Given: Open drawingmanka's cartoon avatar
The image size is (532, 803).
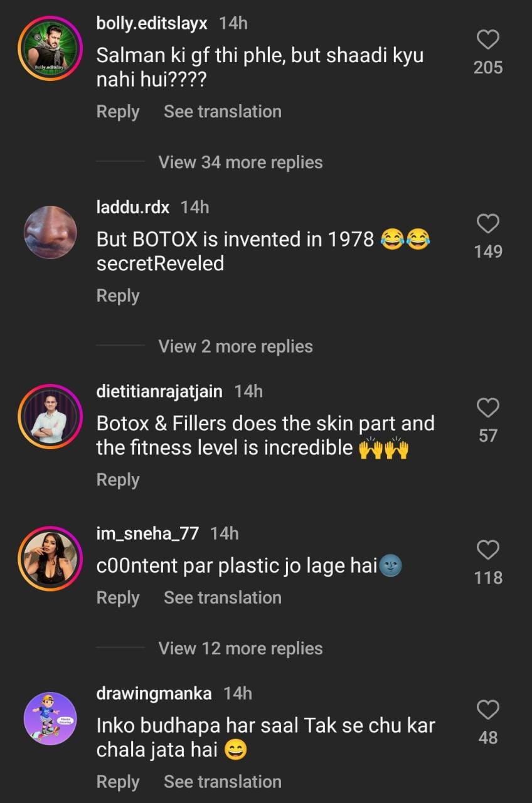Looking at the screenshot, I should (x=50, y=718).
